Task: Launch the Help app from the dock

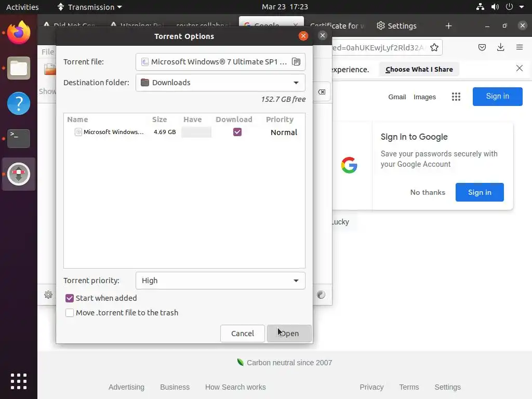Action: pyautogui.click(x=19, y=103)
